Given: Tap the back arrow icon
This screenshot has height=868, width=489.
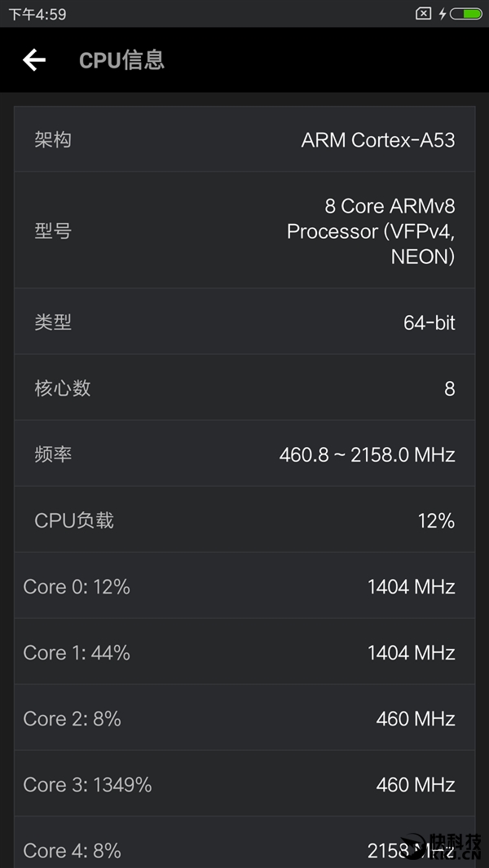Looking at the screenshot, I should (x=33, y=60).
